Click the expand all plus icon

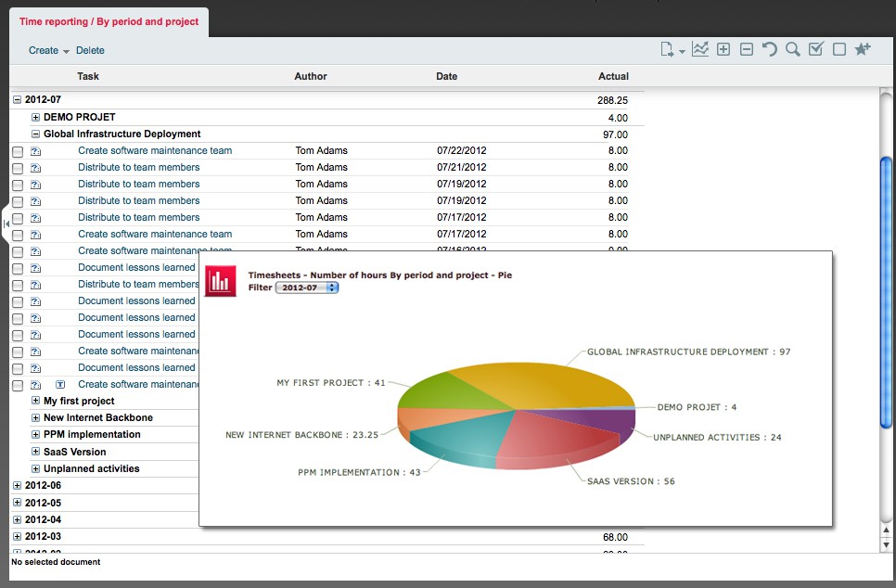pyautogui.click(x=723, y=49)
